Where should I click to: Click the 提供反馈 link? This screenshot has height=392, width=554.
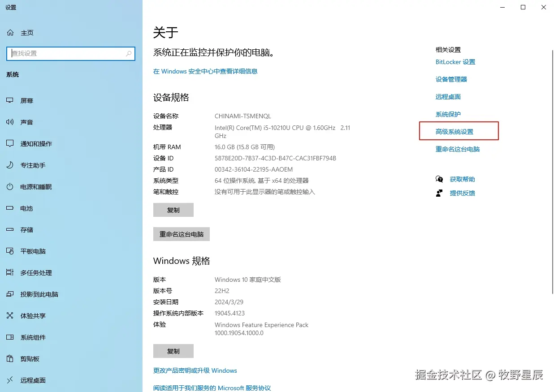[x=463, y=193]
